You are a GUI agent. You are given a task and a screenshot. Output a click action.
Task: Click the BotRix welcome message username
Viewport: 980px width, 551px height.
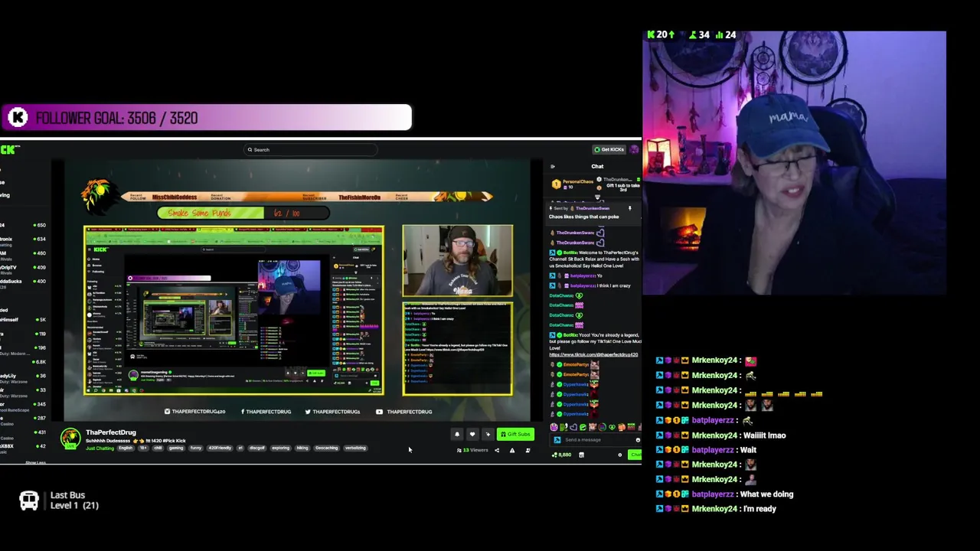571,253
